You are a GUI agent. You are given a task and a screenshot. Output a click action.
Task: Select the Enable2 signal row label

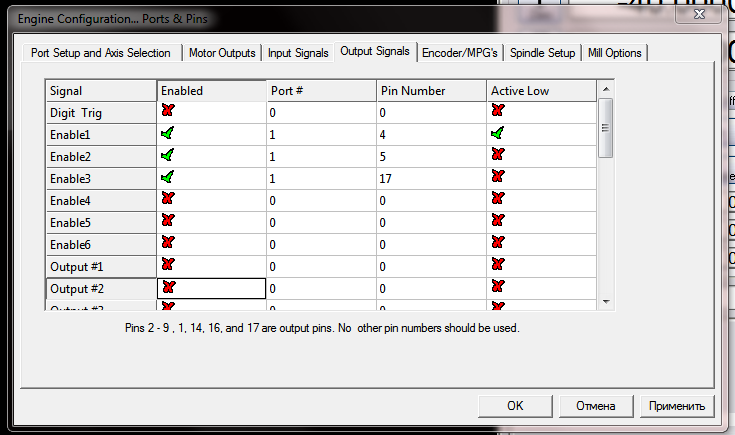[x=101, y=157]
